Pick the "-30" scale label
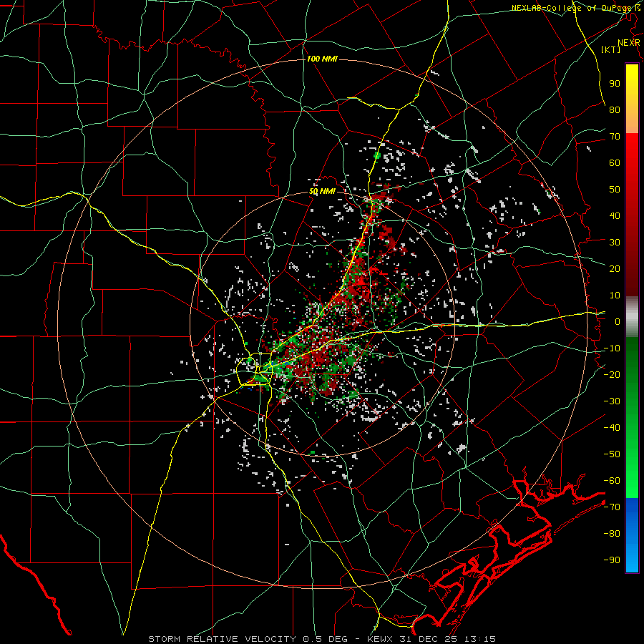This screenshot has width=644, height=644. [x=612, y=401]
